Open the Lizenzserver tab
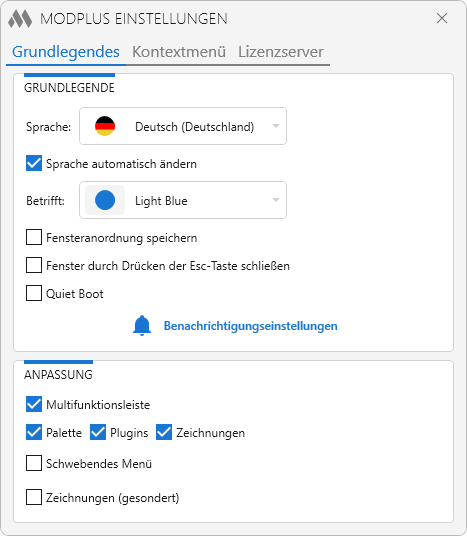This screenshot has height=536, width=467. pyautogui.click(x=281, y=52)
